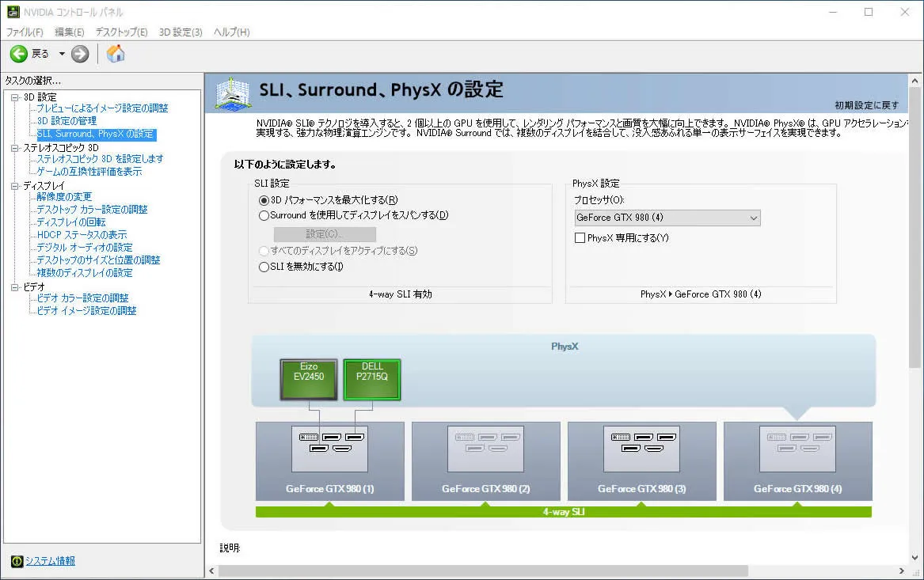Click the GeForce GTX 980 (1) card graphic
Image resolution: width=924 pixels, height=580 pixels.
tap(330, 461)
